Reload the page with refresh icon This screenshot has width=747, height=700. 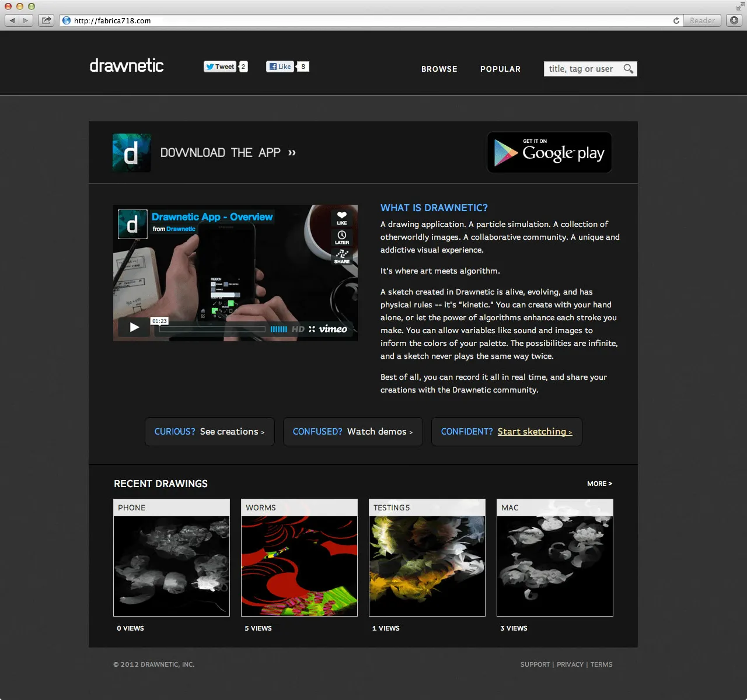676,20
